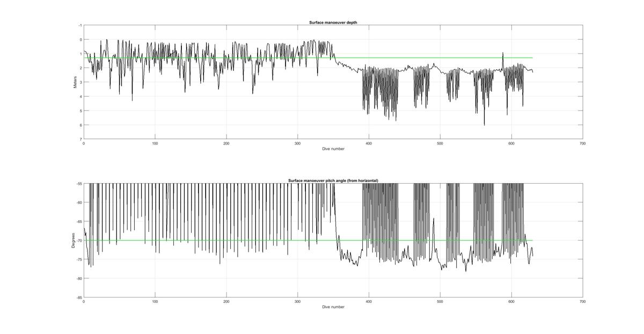Click the "100" x-tick of the pitch plot
This screenshot has width=644, height=334.
coord(155,302)
